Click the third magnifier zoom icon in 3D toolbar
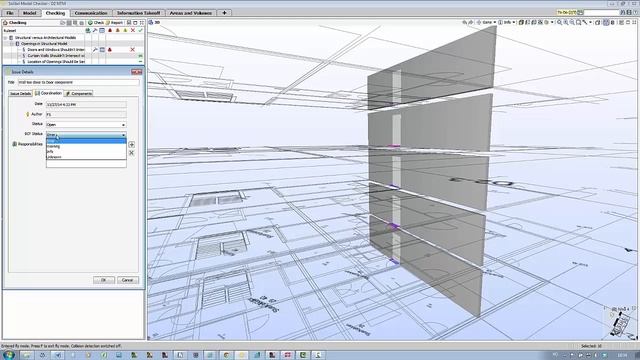The width and height of the screenshot is (640, 360). point(572,22)
